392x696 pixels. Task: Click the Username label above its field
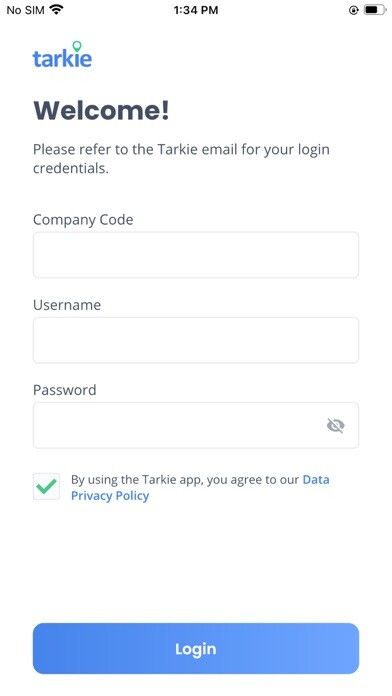pos(67,305)
